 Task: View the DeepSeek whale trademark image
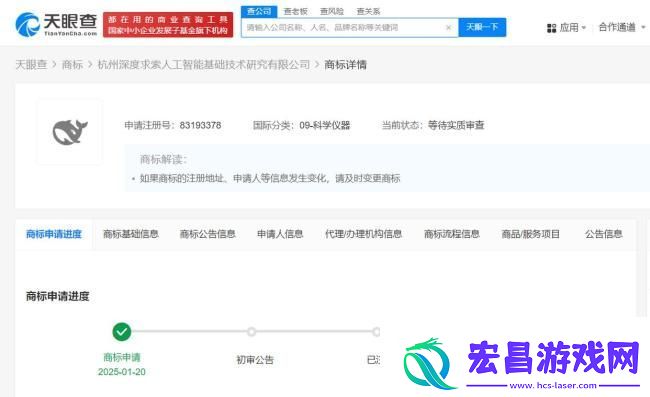pos(70,132)
